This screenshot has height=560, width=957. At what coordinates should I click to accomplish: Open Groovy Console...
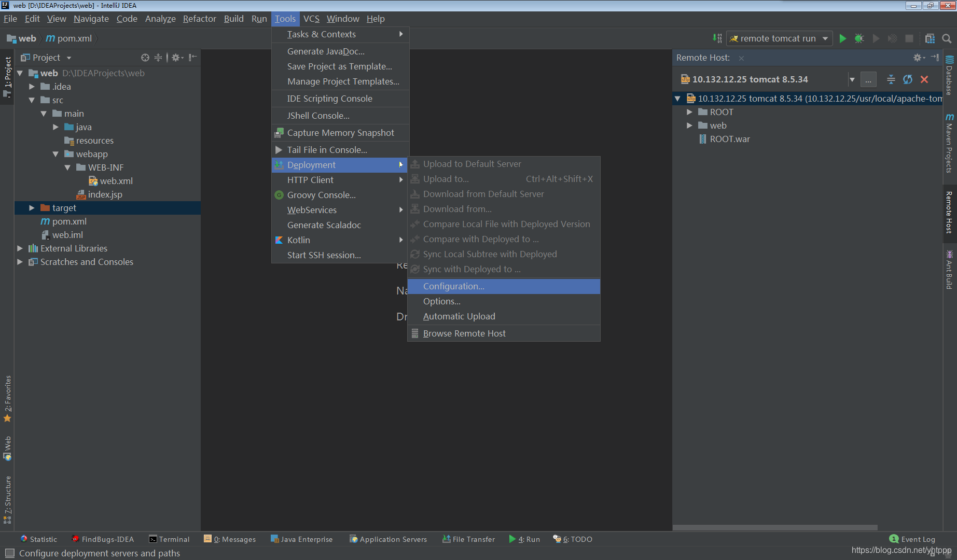340,195
